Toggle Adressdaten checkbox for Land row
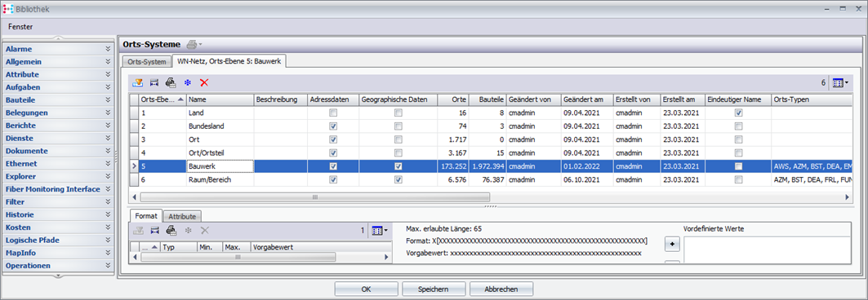 point(332,112)
